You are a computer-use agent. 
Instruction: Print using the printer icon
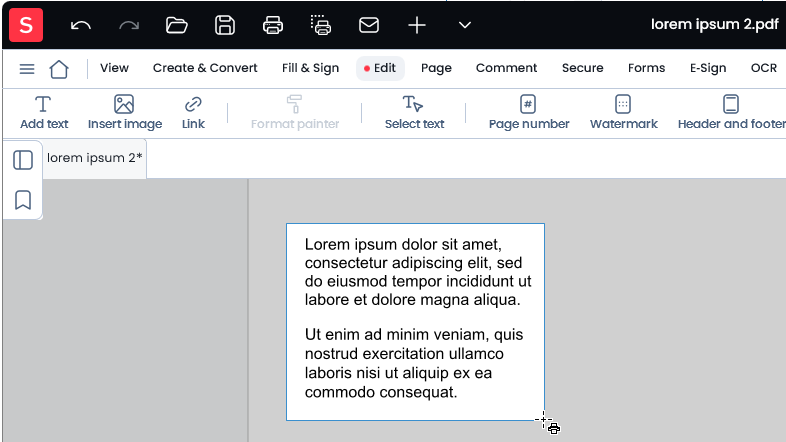pos(273,25)
